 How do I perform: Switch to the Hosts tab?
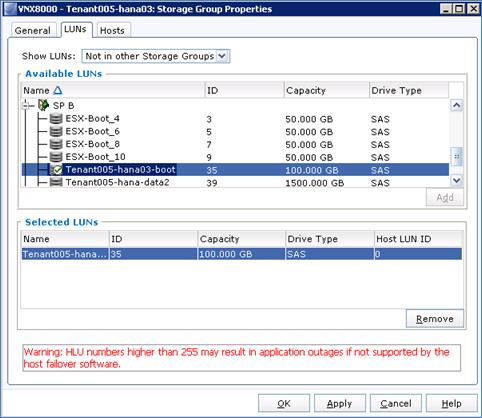coord(112,30)
